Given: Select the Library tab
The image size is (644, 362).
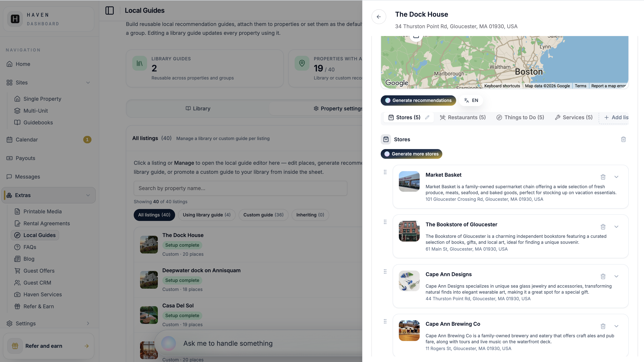Looking at the screenshot, I should point(198,109).
